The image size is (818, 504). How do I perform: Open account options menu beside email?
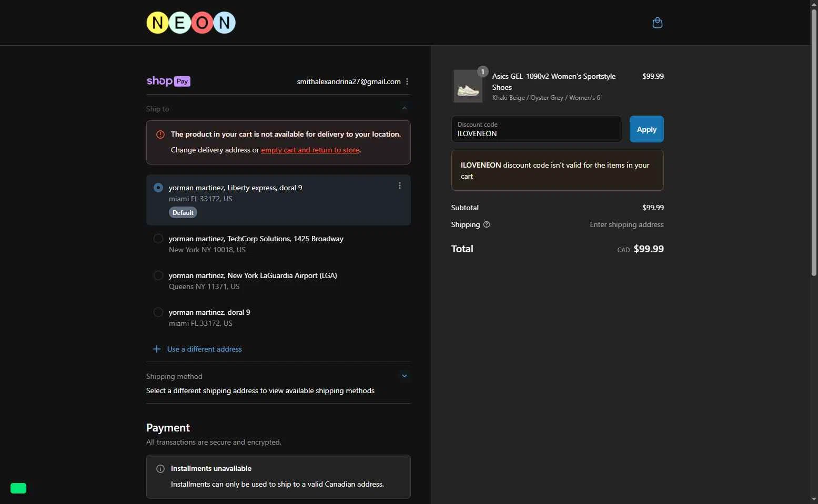tap(407, 81)
